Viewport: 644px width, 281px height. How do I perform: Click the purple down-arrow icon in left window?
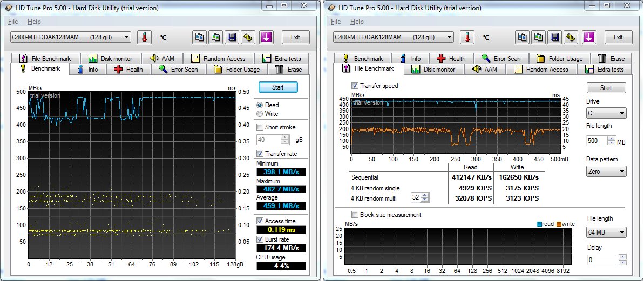pyautogui.click(x=266, y=37)
